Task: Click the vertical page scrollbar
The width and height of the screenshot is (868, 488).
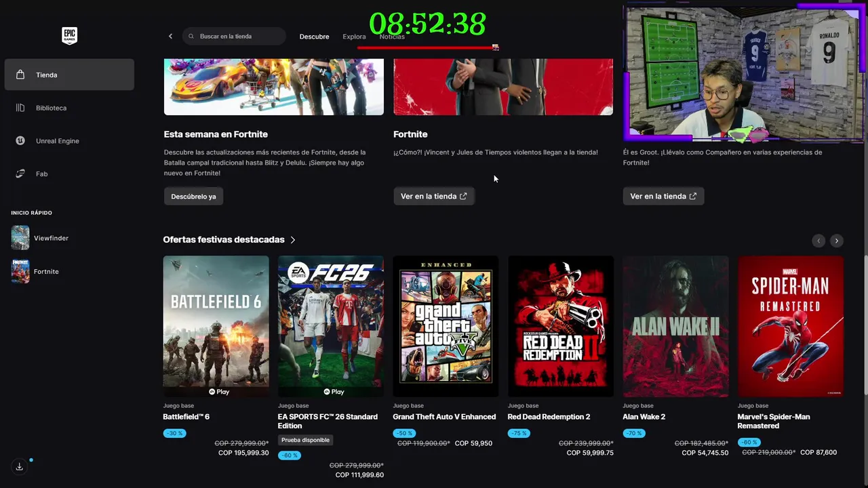Action: (865, 325)
